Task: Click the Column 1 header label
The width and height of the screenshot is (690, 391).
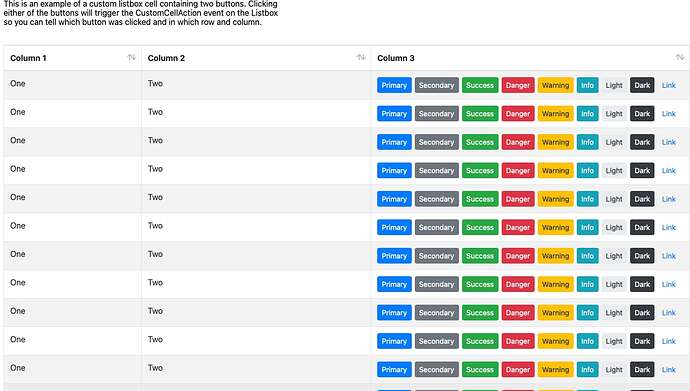Action: 28,58
